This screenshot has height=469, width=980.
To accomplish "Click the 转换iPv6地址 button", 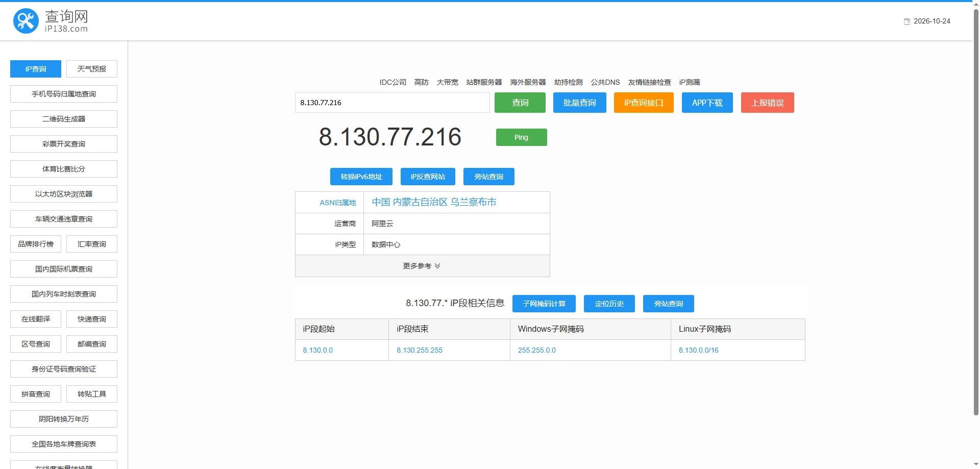I will point(361,177).
